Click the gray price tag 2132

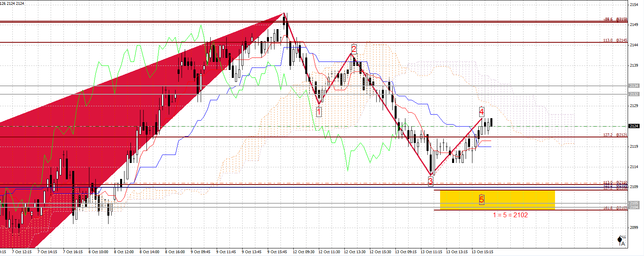tap(634, 94)
